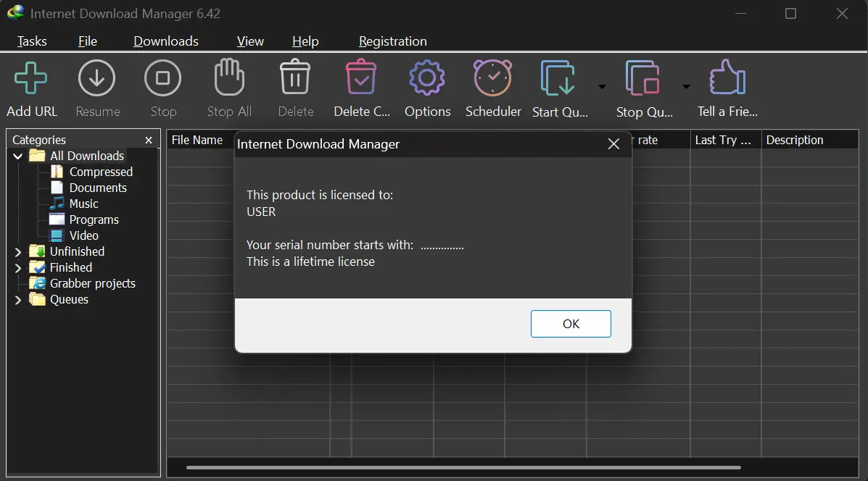The width and height of the screenshot is (868, 481).
Task: Click the Stop Queue icon
Action: [642, 78]
